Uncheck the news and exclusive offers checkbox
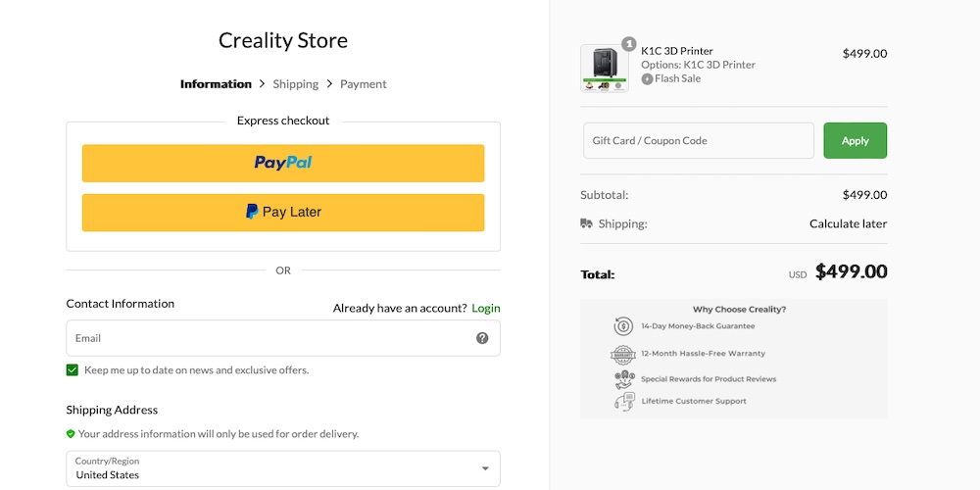Viewport: 980px width, 490px height. (73, 370)
